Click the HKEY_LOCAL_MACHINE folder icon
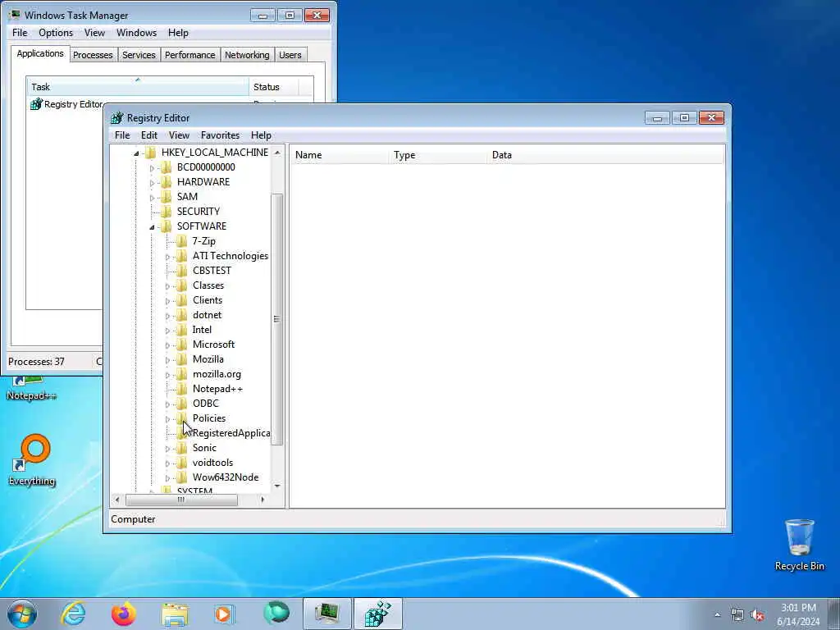840x630 pixels. coord(151,153)
